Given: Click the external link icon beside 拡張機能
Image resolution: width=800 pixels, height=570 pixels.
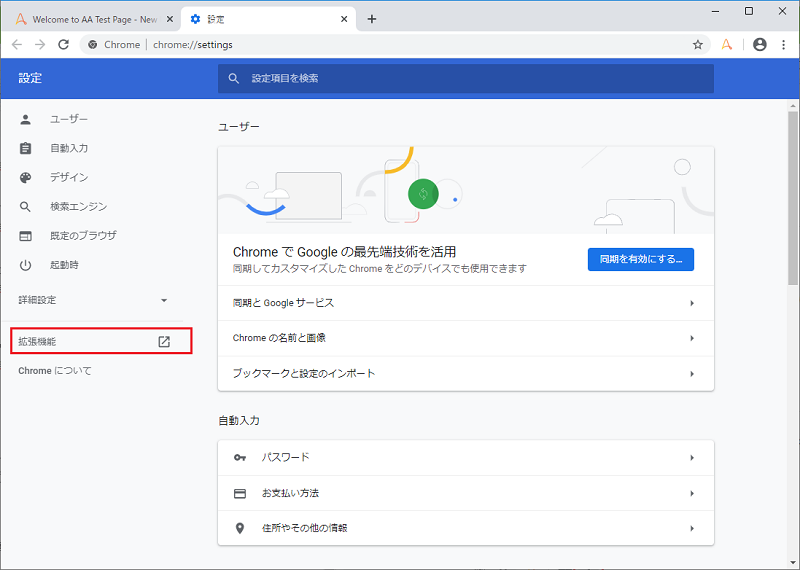Looking at the screenshot, I should [x=164, y=342].
